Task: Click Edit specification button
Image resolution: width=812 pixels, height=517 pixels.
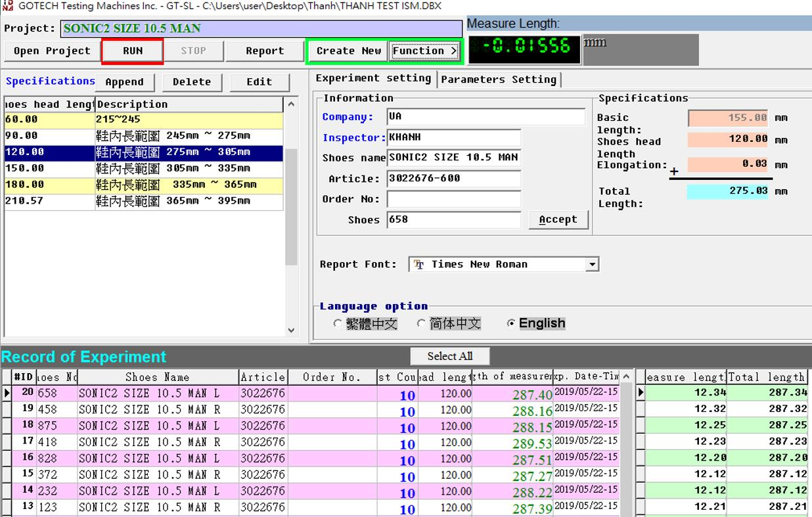Action: (259, 82)
